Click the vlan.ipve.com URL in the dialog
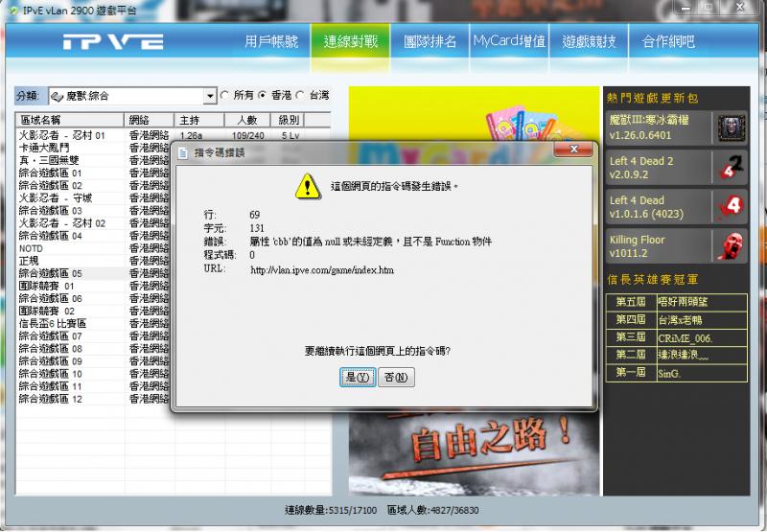 [322, 270]
